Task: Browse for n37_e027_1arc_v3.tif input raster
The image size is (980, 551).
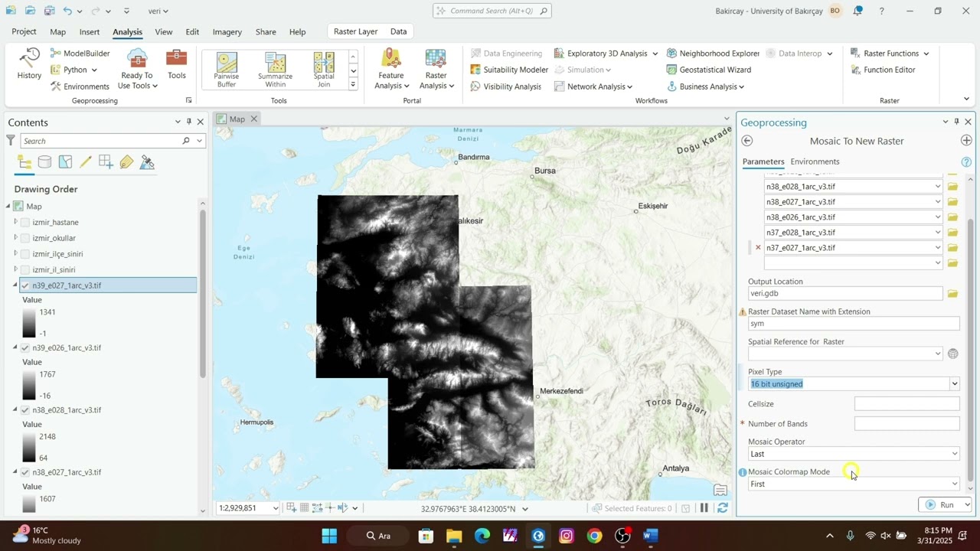Action: pyautogui.click(x=953, y=248)
